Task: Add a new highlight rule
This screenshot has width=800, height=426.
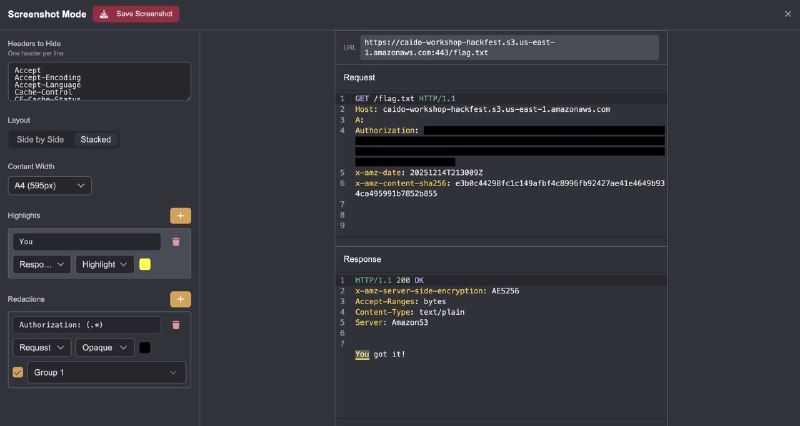Action: coord(179,215)
